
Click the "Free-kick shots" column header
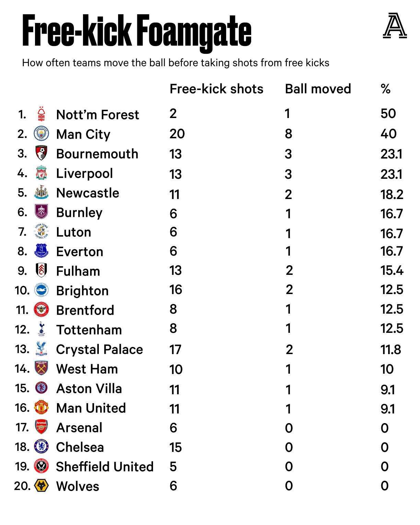click(x=216, y=89)
